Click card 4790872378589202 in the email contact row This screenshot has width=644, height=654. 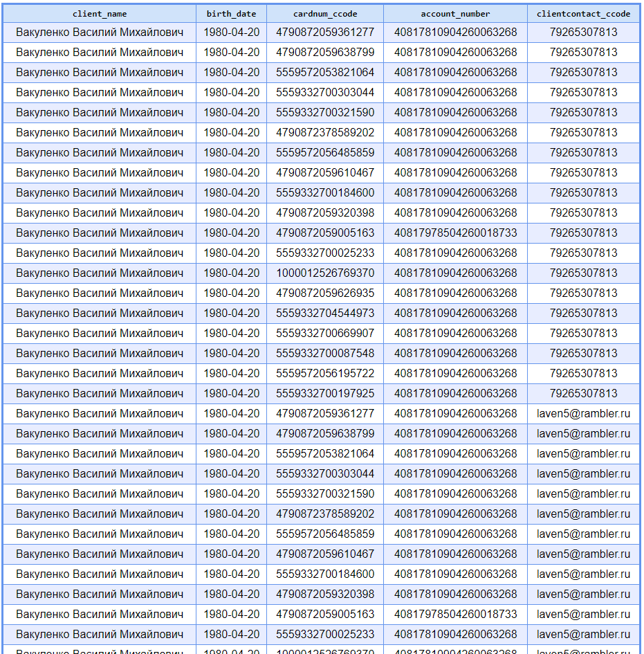pos(325,514)
